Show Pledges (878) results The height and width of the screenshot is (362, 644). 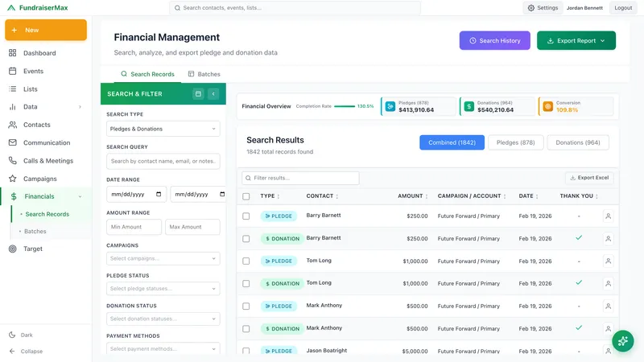[x=515, y=142]
